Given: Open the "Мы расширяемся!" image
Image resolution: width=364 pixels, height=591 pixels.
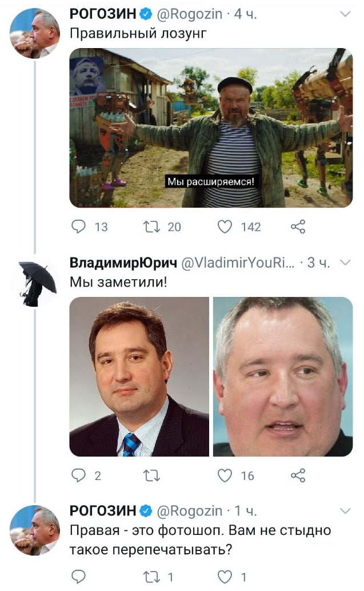Looking at the screenshot, I should click(x=211, y=128).
